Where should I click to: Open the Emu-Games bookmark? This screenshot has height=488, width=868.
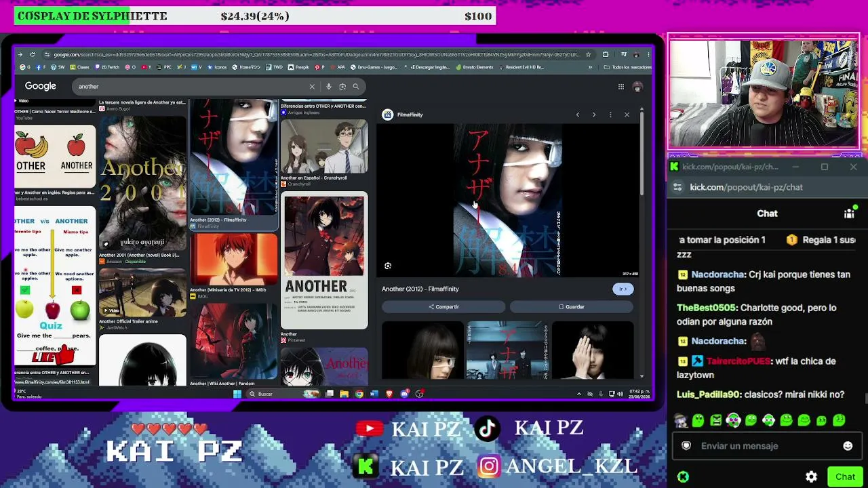tap(373, 67)
